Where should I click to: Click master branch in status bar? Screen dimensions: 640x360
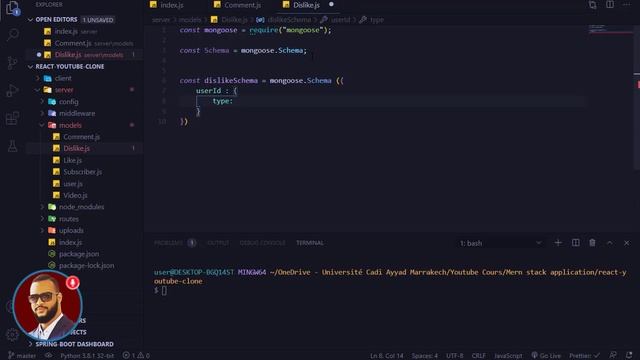pos(22,356)
